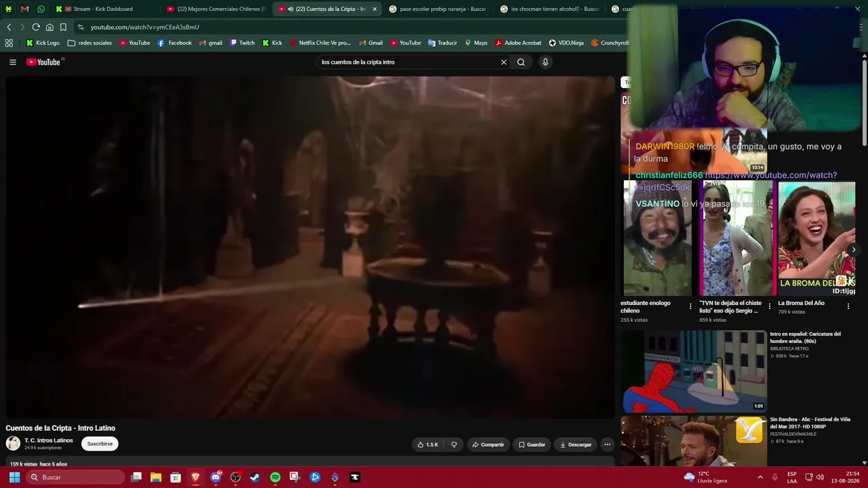Open Task View in the taskbar
This screenshot has height=488, width=868.
coord(136,477)
